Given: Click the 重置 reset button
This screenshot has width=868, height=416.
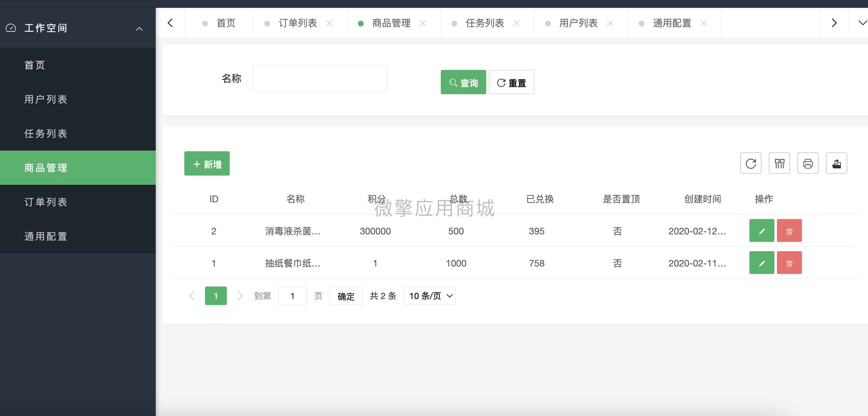Looking at the screenshot, I should coord(512,82).
